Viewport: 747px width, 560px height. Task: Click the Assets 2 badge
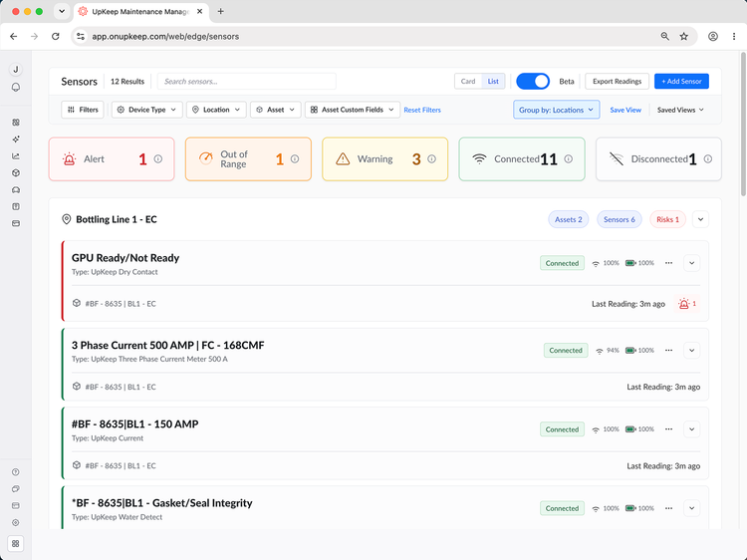pyautogui.click(x=569, y=219)
